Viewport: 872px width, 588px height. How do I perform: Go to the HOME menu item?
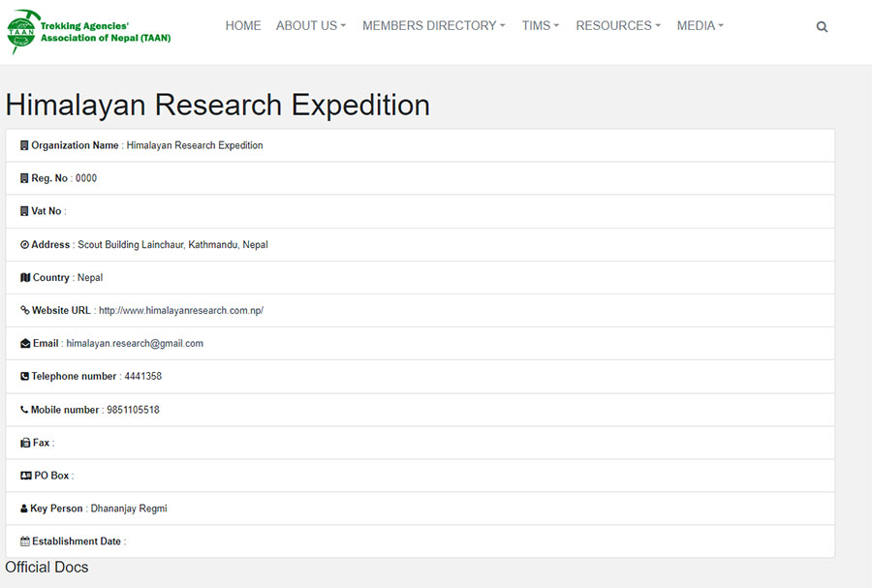pyautogui.click(x=243, y=25)
